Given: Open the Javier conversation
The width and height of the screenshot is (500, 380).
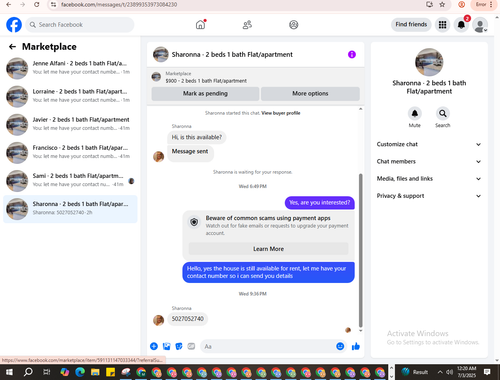Looking at the screenshot, I should (70, 124).
